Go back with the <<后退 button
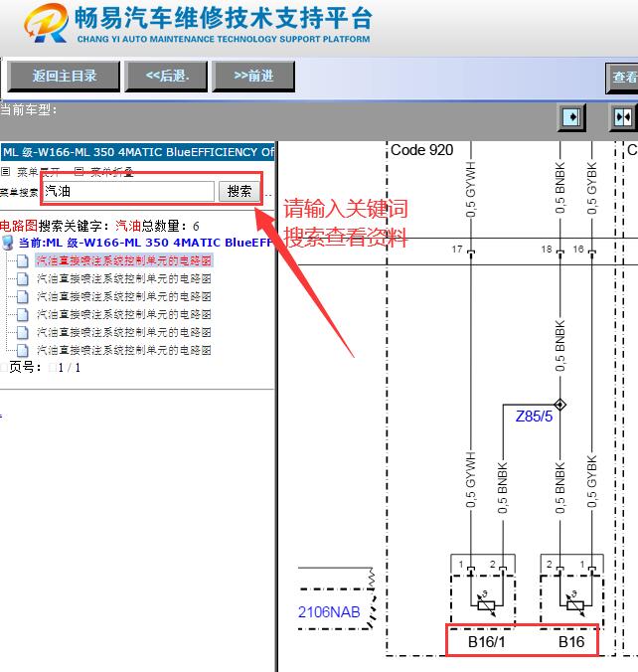The image size is (638, 672). point(166,77)
